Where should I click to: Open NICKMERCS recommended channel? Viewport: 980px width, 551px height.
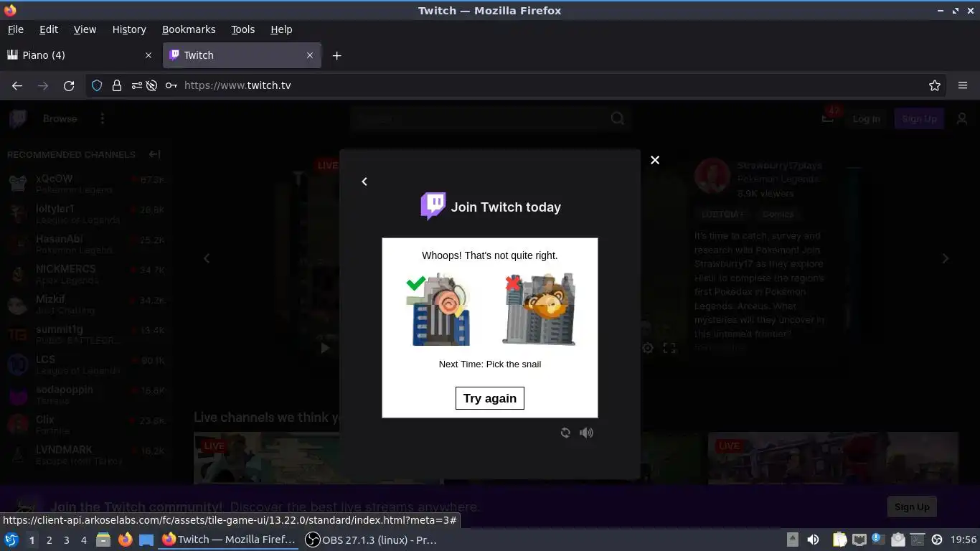[86, 274]
